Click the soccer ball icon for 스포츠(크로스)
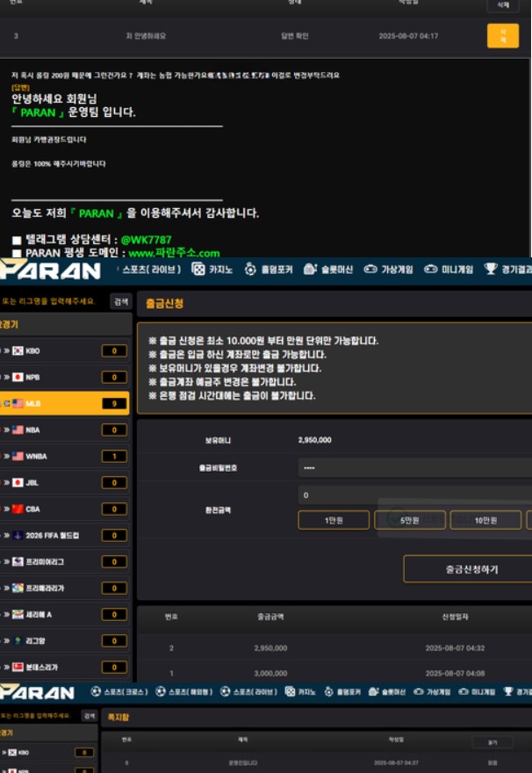 [x=96, y=691]
